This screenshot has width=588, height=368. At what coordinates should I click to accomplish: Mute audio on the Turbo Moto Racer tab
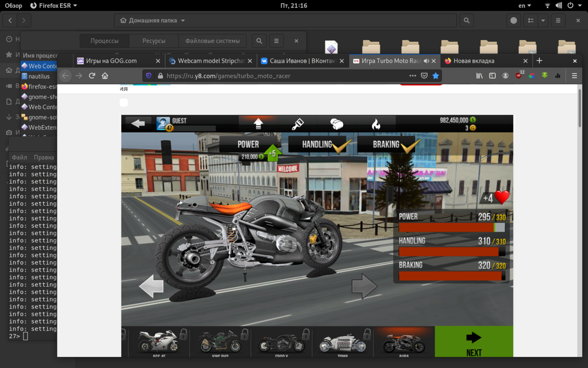(426, 61)
